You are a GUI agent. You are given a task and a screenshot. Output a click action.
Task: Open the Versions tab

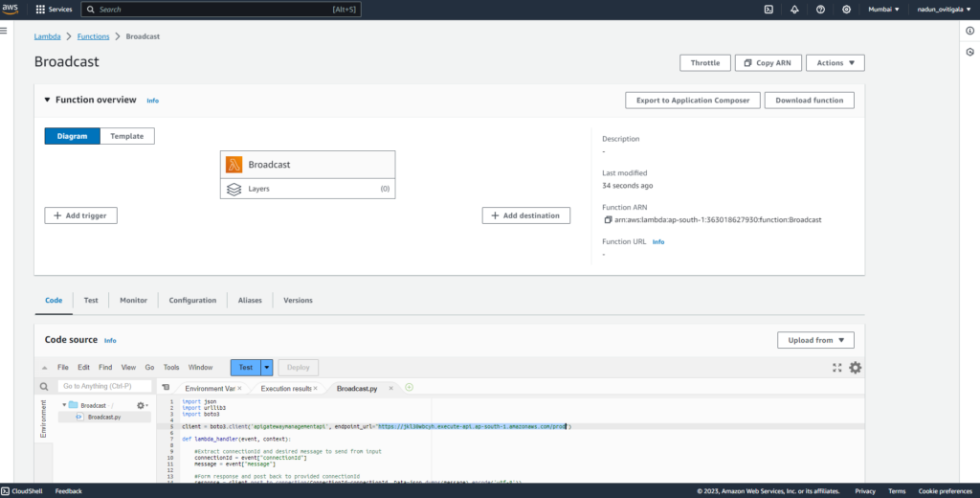click(x=299, y=301)
